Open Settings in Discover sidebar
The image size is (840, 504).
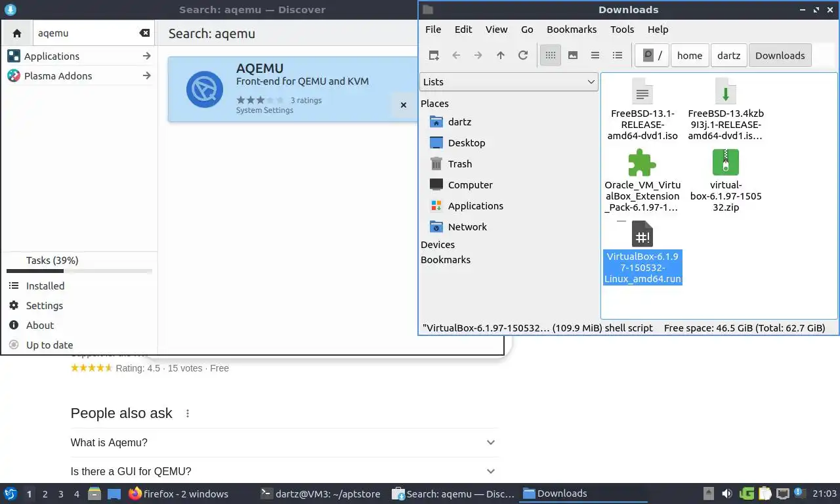79,306
